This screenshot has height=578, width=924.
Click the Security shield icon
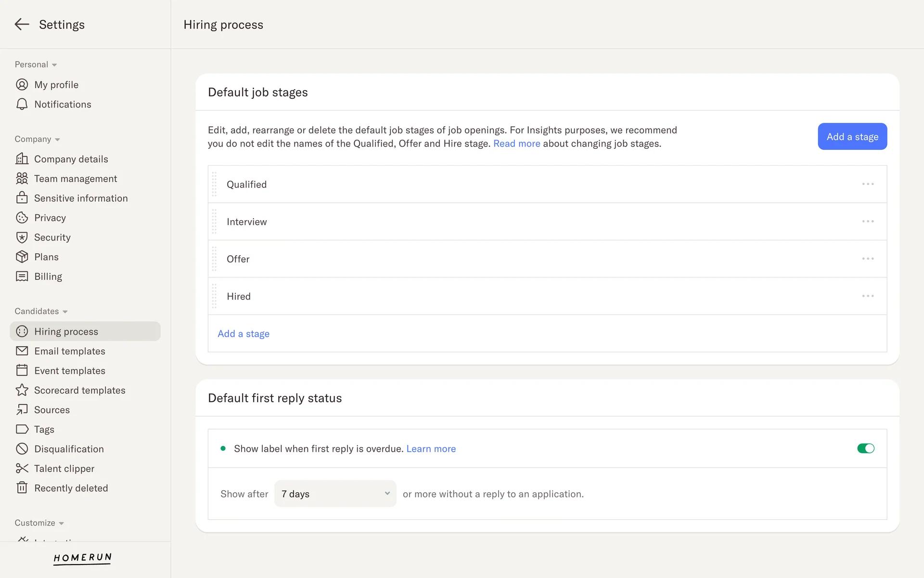pos(22,237)
